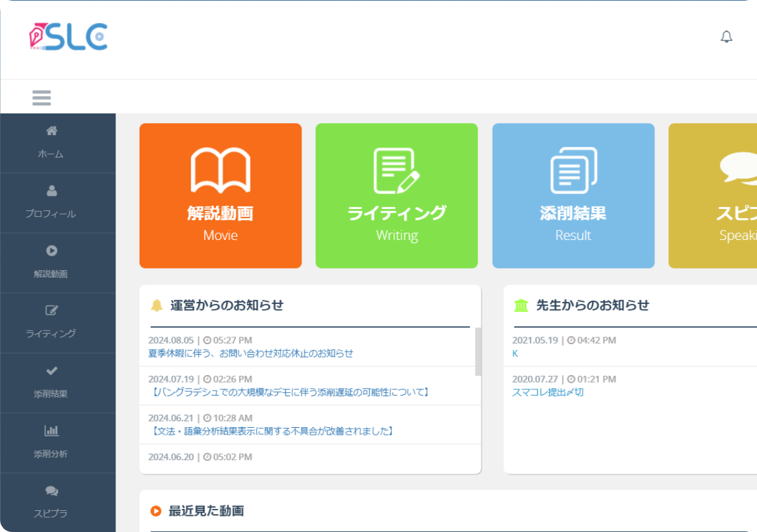
Task: Open the green ライティング Writing tile
Action: point(396,196)
